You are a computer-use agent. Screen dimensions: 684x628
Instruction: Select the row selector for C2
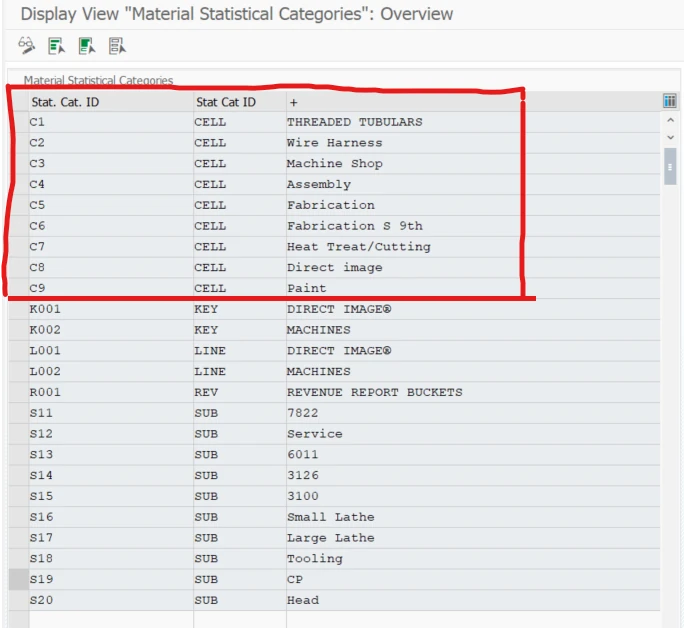(x=19, y=143)
